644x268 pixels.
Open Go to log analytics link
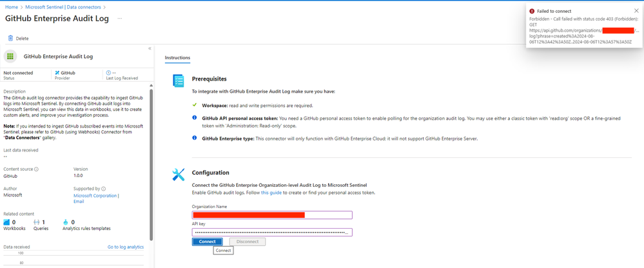(126, 247)
